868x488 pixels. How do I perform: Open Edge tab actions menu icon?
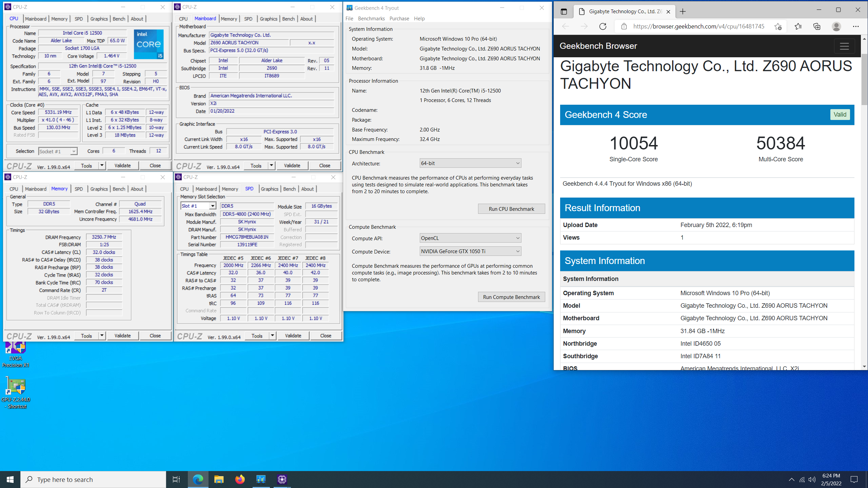tap(564, 12)
